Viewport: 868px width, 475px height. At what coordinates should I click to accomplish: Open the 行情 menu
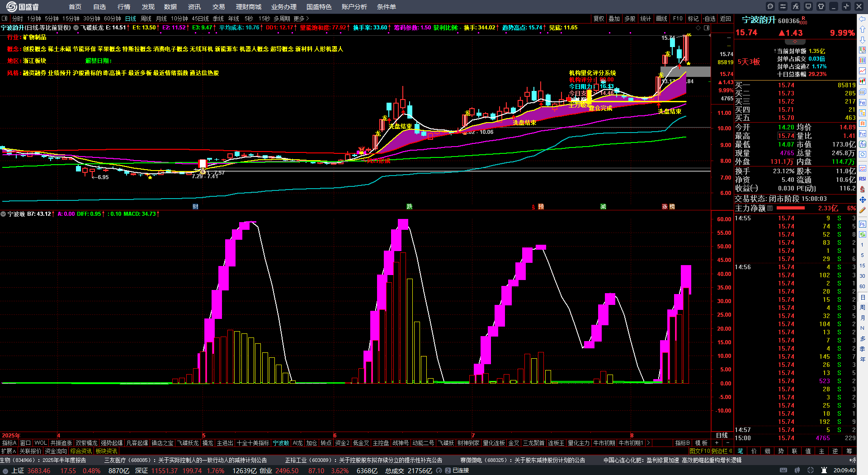(124, 7)
